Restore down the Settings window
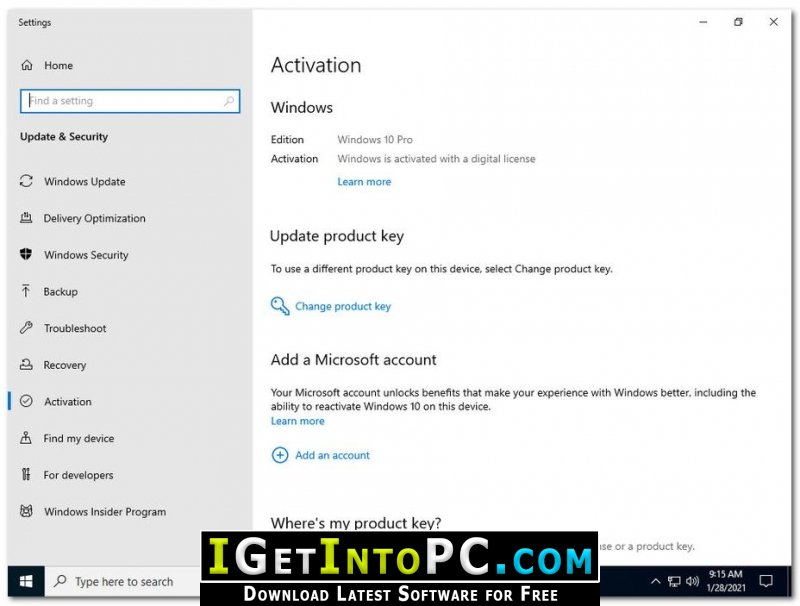The height and width of the screenshot is (606, 800). coord(738,22)
